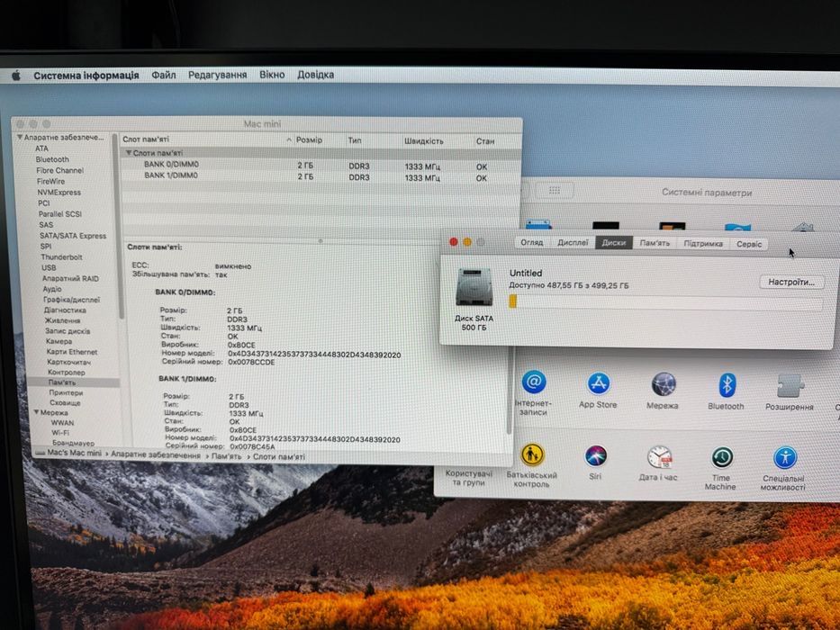Switch to the Пам'ять tab

pos(655,243)
